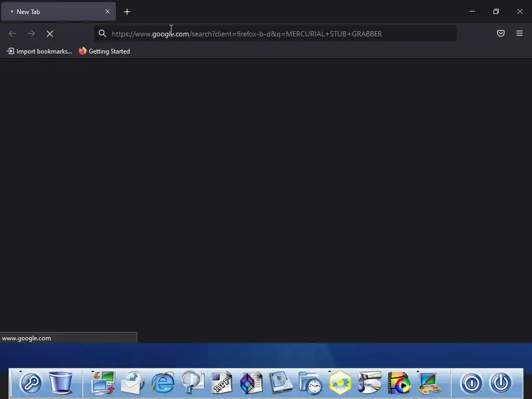532x399 pixels.
Task: Expand the arrow above the yellow gear icon
Action: coord(329,371)
